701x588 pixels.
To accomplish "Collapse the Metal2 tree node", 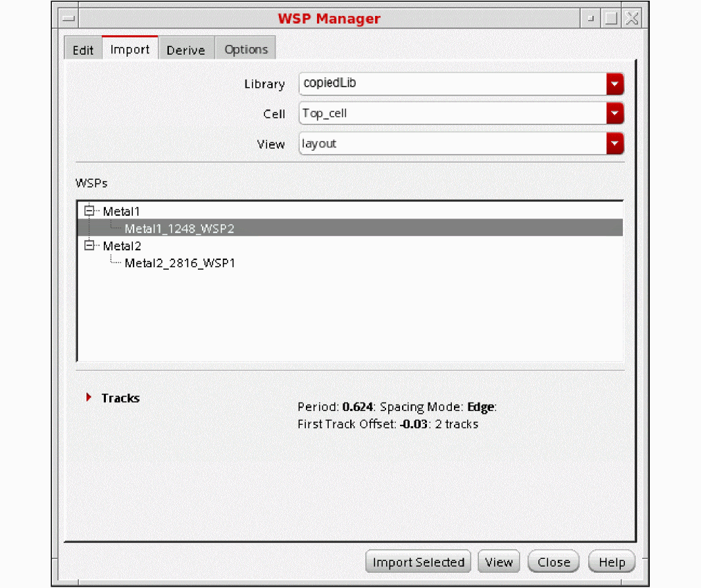I will pyautogui.click(x=89, y=246).
